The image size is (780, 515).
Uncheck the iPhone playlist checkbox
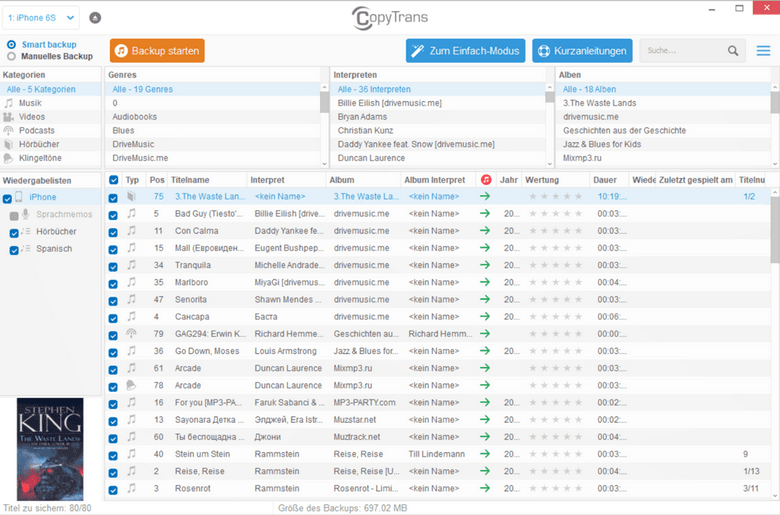pyautogui.click(x=7, y=199)
